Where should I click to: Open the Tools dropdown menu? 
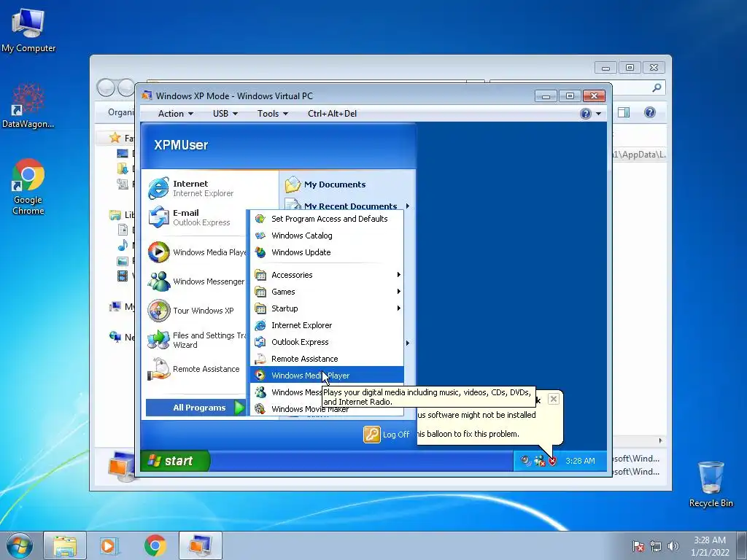click(x=273, y=113)
